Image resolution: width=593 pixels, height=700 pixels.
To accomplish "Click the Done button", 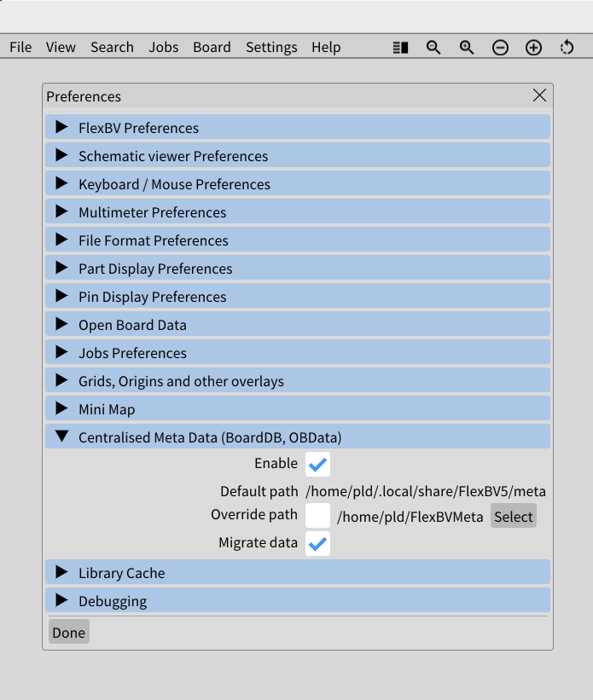I will [69, 632].
